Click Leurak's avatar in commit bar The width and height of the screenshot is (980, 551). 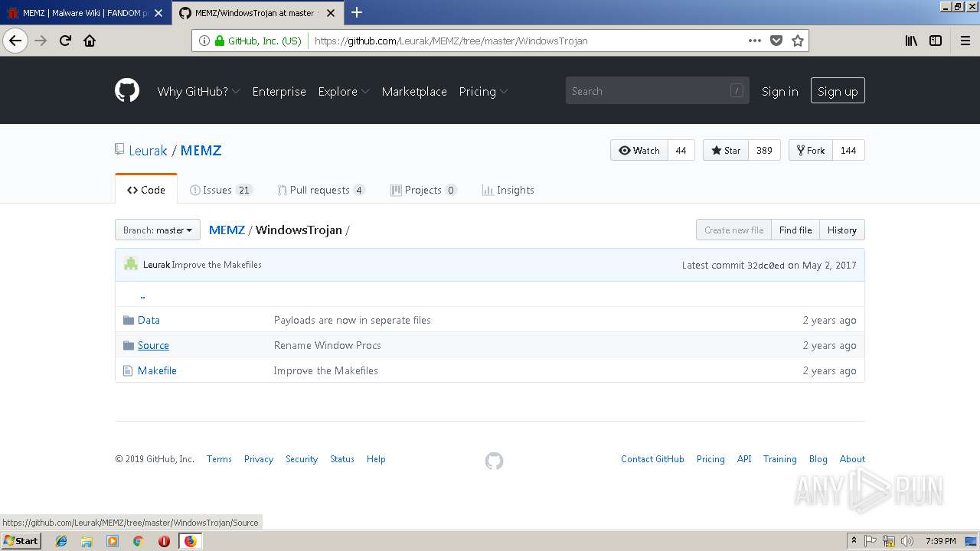[x=131, y=264]
